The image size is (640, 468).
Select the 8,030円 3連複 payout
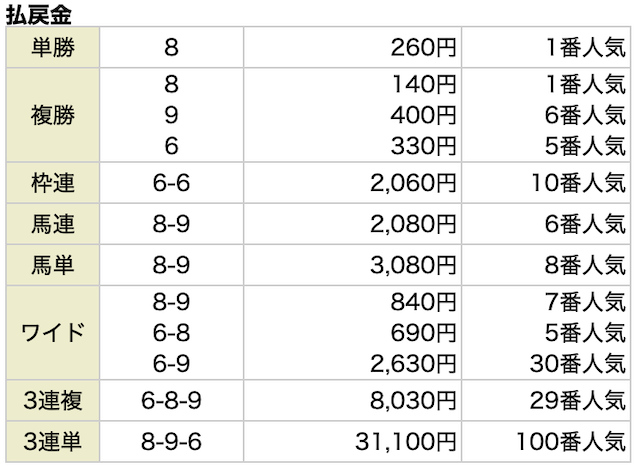coord(413,400)
